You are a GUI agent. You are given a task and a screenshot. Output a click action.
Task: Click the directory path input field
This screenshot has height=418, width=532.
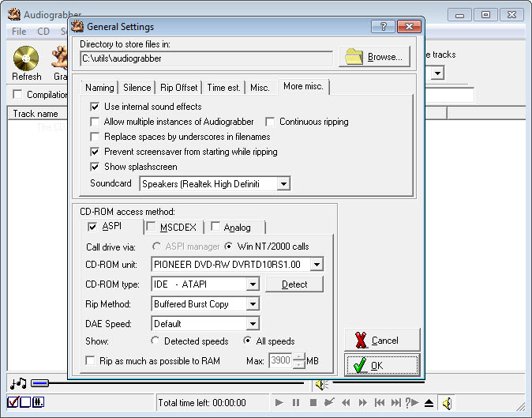[x=206, y=58]
